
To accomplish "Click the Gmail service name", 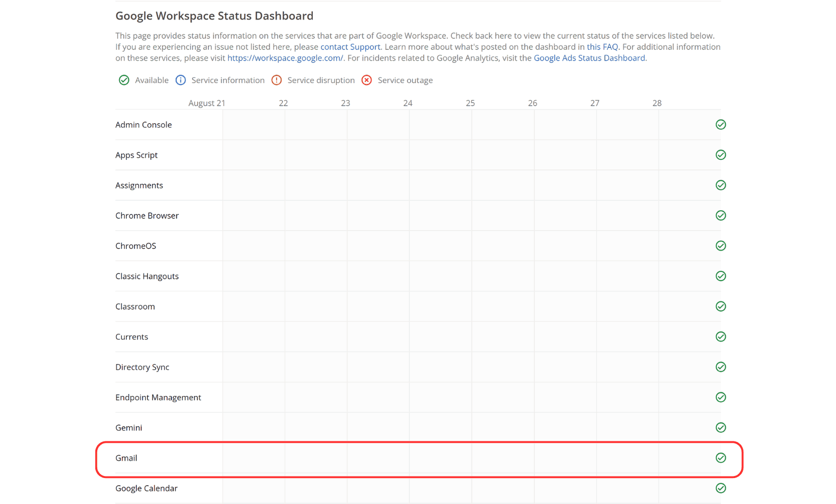I will tap(126, 458).
